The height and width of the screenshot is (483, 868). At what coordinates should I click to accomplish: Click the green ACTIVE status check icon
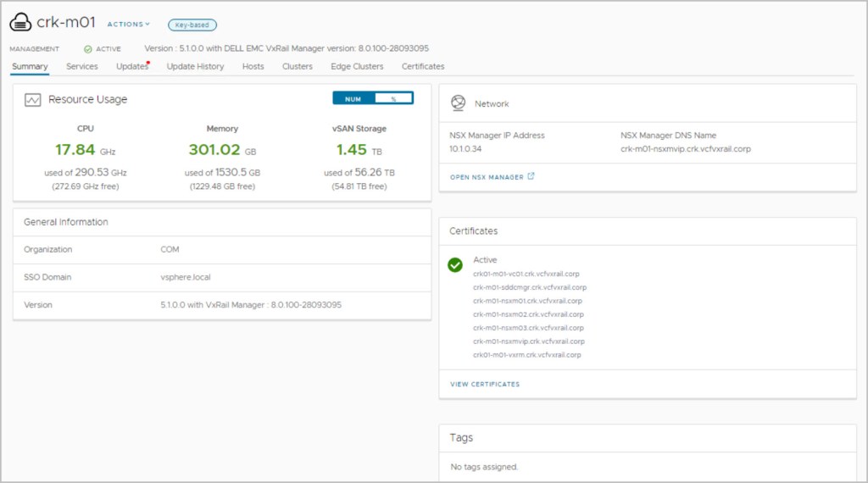[x=88, y=49]
